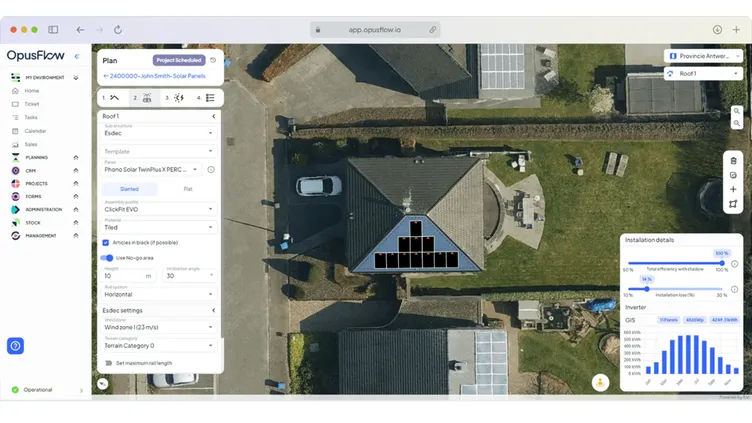Disable the Use No-go area switch

[107, 258]
